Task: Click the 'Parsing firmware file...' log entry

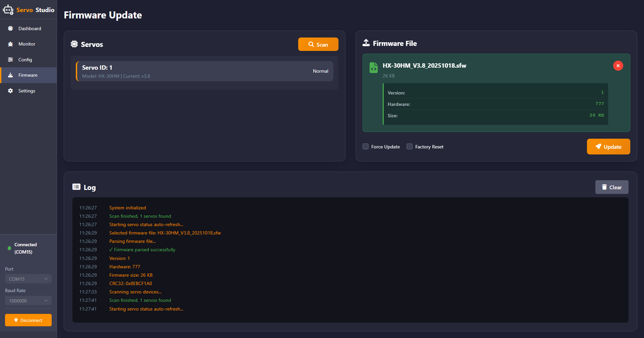Action: coord(132,241)
